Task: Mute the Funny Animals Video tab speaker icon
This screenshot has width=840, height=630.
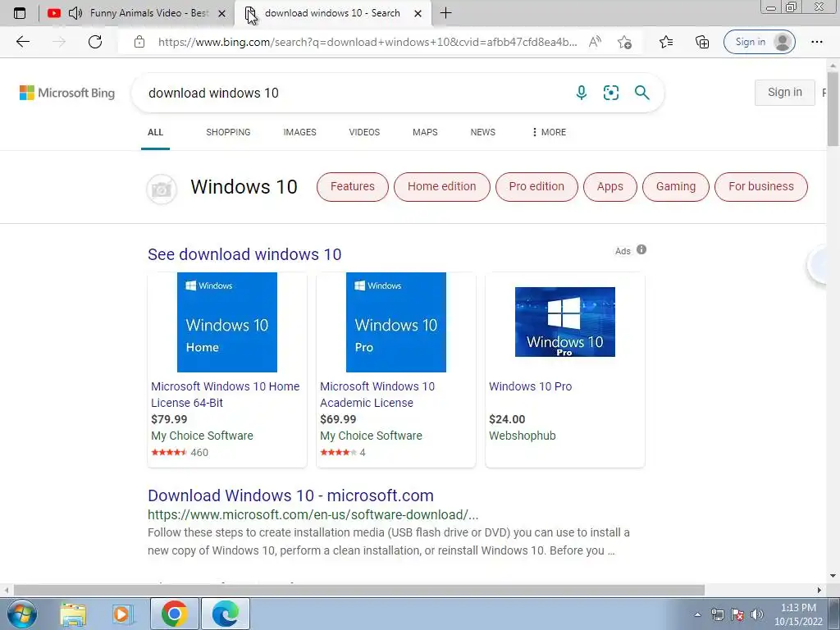Action: pos(75,13)
